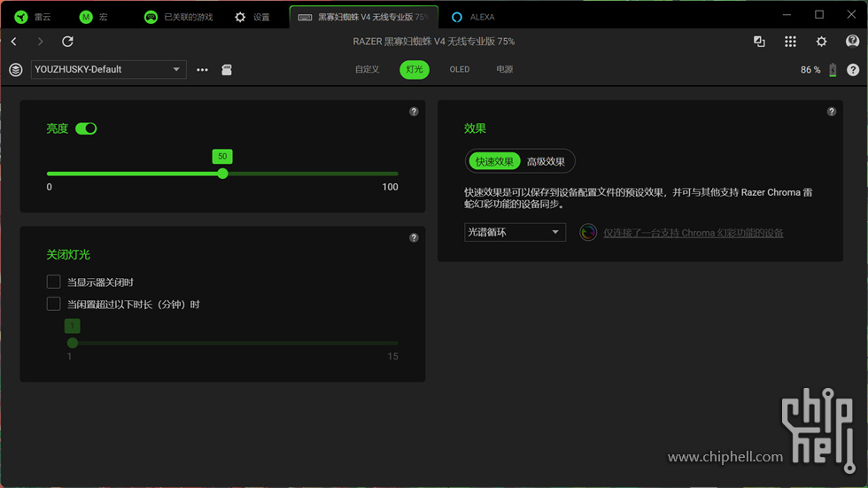Click the settings gear icon in tab bar

click(x=240, y=17)
